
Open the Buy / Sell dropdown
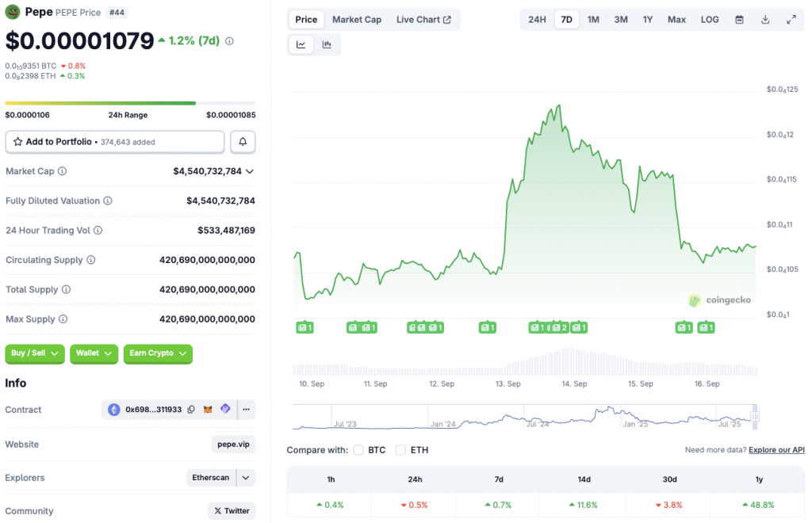(35, 353)
